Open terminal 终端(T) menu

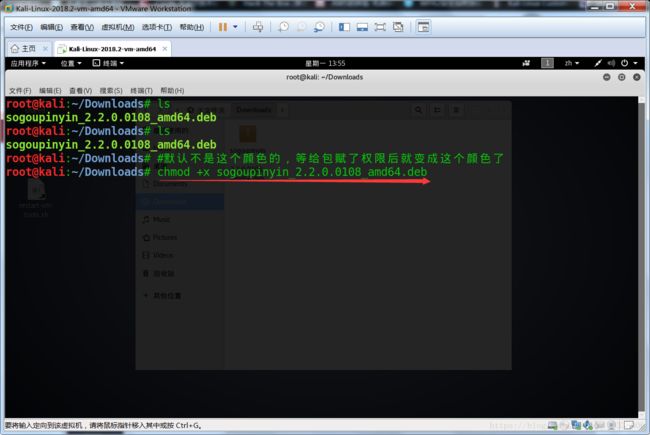(141, 90)
